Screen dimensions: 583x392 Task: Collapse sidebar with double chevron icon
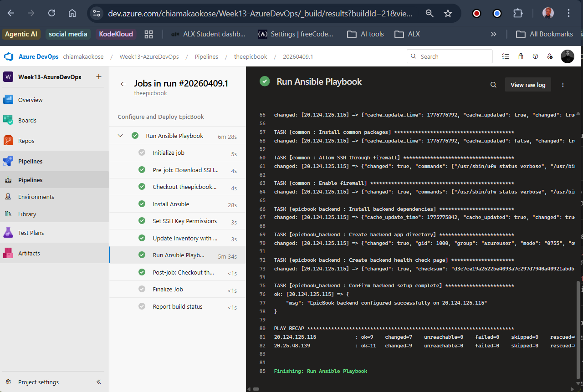coord(99,382)
